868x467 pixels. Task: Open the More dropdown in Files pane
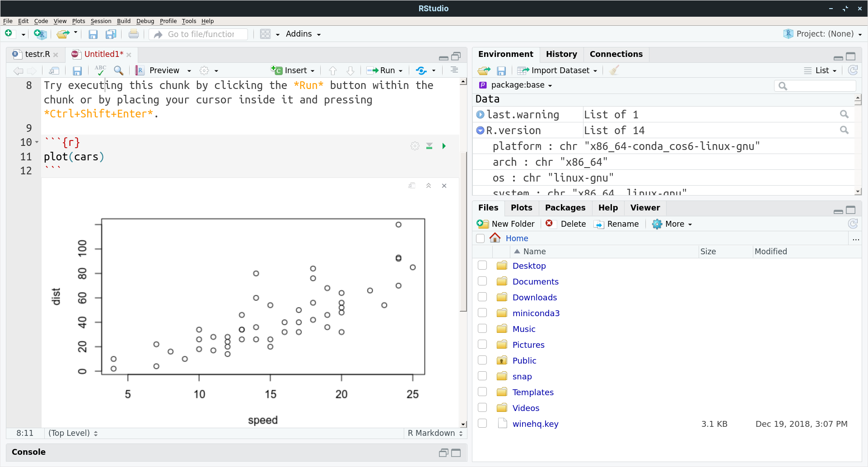(x=672, y=224)
